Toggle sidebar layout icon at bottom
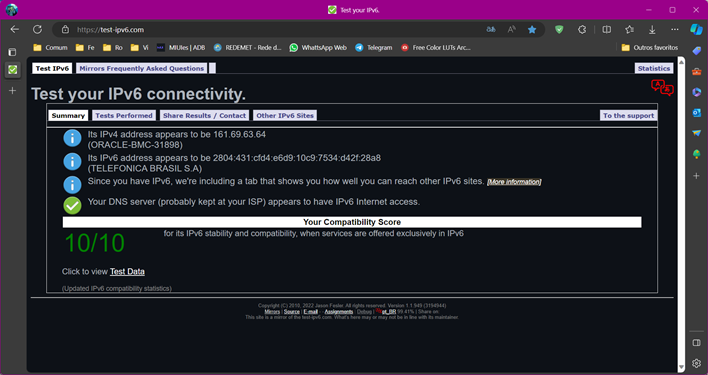The image size is (708, 375). point(696,343)
